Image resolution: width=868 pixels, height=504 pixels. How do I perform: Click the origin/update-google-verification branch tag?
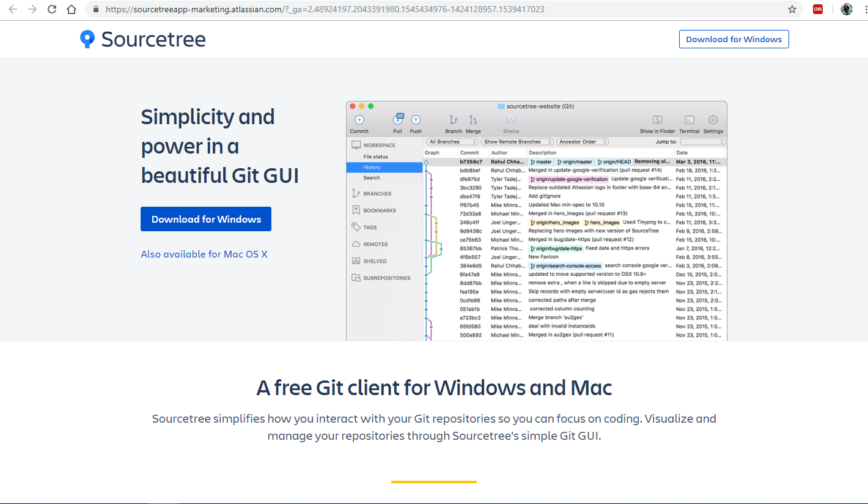[x=569, y=179]
